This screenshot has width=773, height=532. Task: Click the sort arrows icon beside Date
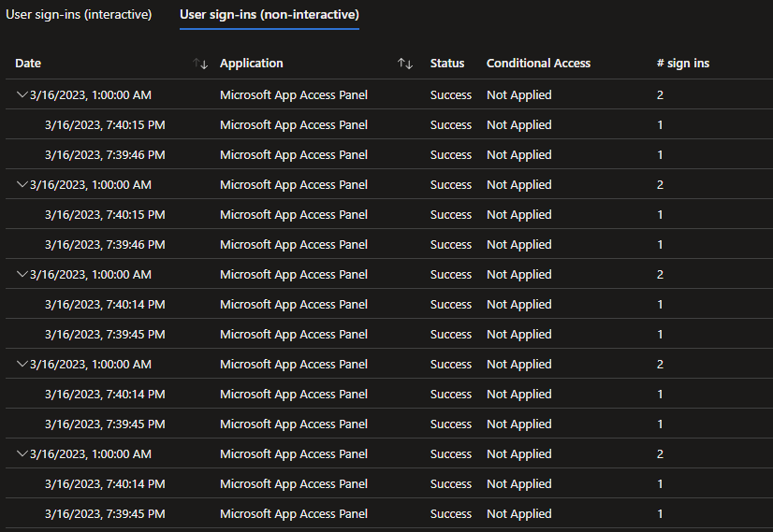pos(200,64)
